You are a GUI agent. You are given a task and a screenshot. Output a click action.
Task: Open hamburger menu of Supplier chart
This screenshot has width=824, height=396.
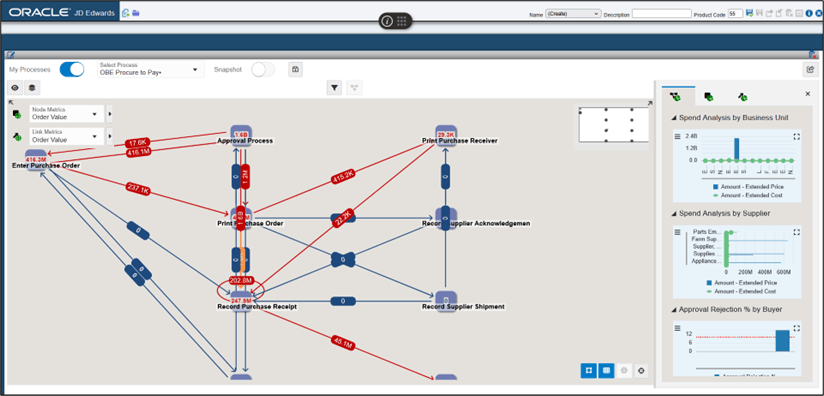click(x=677, y=232)
